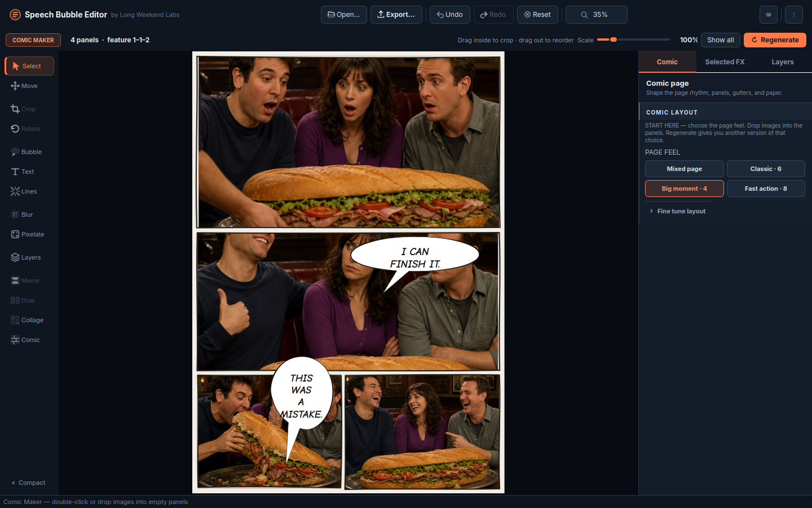Click the '4 panels · feature 1–1–2' label
The height and width of the screenshot is (508, 812).
[x=110, y=40]
